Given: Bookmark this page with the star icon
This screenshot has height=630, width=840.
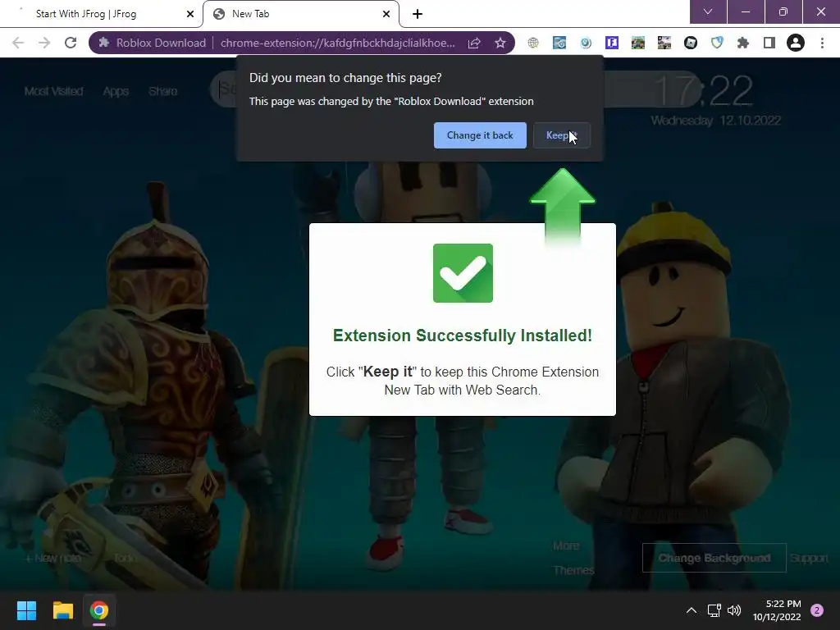Looking at the screenshot, I should point(500,43).
